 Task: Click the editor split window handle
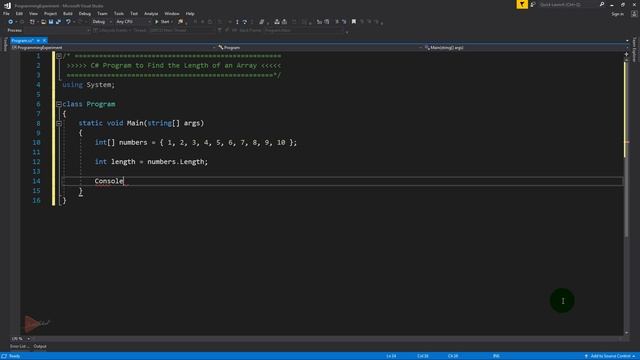tap(627, 53)
